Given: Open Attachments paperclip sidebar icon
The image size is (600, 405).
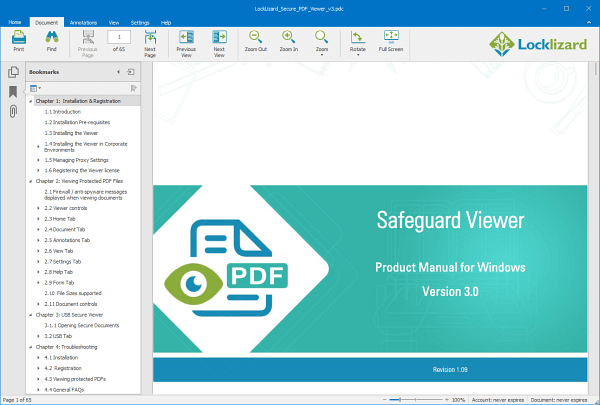Looking at the screenshot, I should pyautogui.click(x=13, y=111).
